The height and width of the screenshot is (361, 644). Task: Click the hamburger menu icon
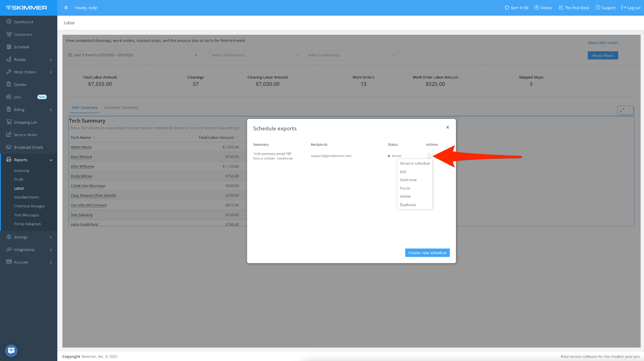tap(66, 8)
